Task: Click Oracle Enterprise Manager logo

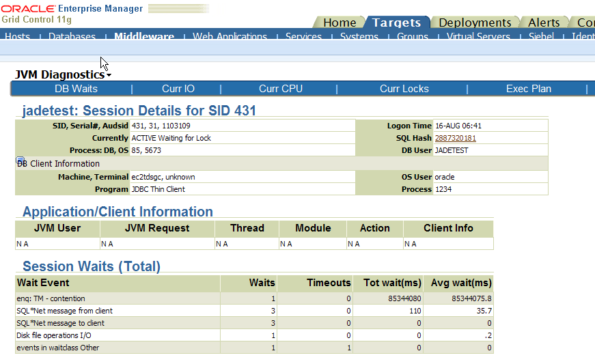Action: point(72,9)
